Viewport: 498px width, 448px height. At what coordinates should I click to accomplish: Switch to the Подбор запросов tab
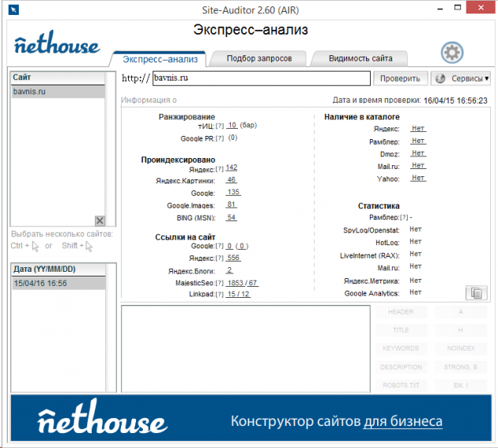pos(258,58)
